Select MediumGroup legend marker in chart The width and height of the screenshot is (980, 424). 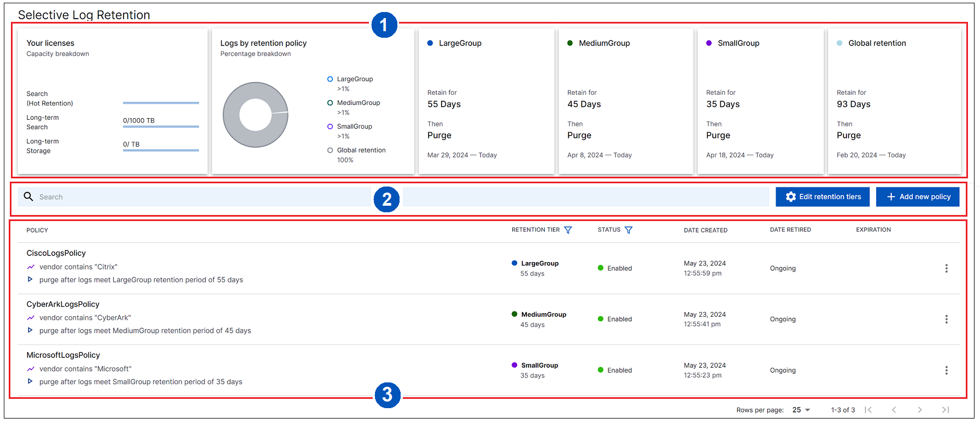pyautogui.click(x=330, y=103)
